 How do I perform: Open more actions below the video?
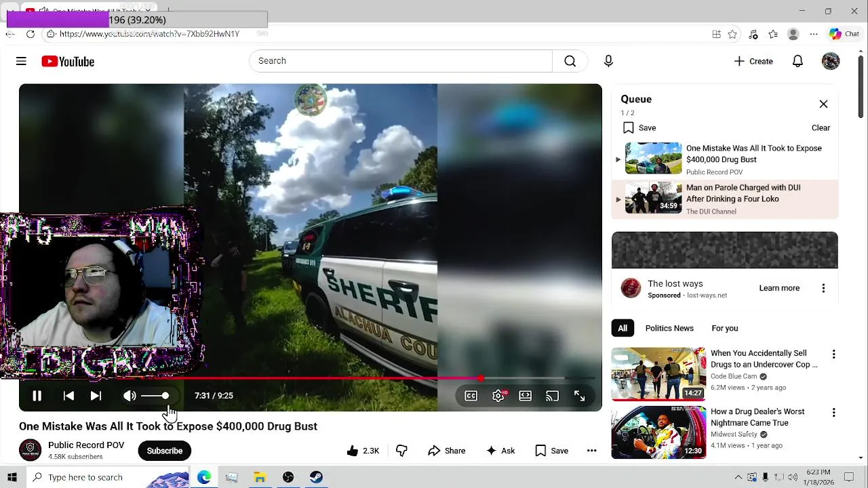[591, 451]
